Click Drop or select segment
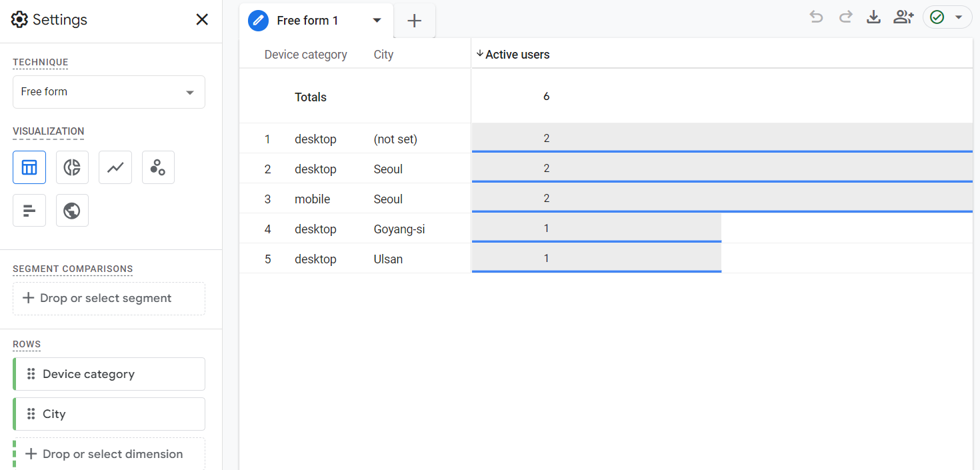The width and height of the screenshot is (980, 470). click(x=109, y=299)
